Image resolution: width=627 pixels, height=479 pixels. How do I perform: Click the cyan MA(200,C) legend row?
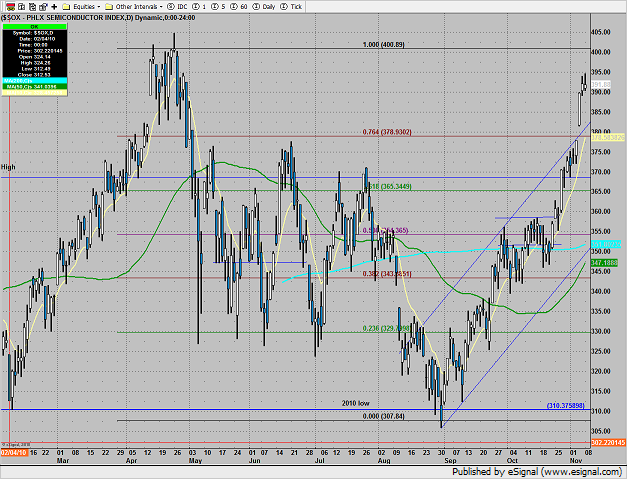pyautogui.click(x=34, y=81)
